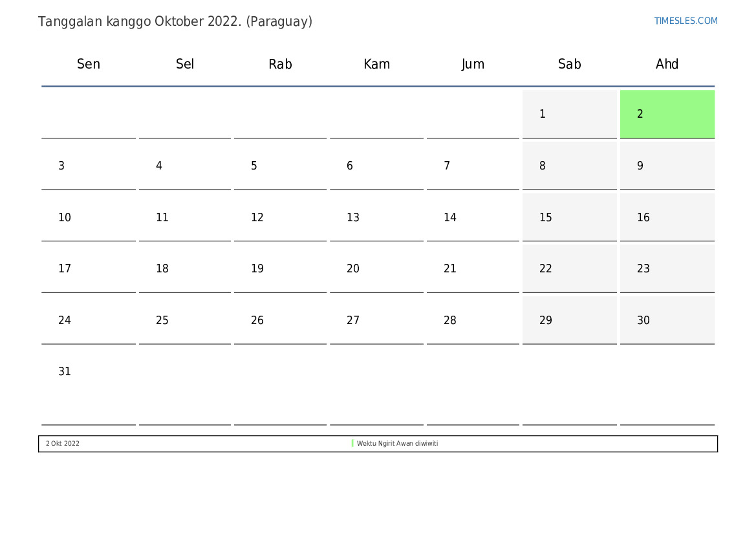This screenshot has height=535, width=756.
Task: Select date 19 under Rab column
Action: pos(257,268)
